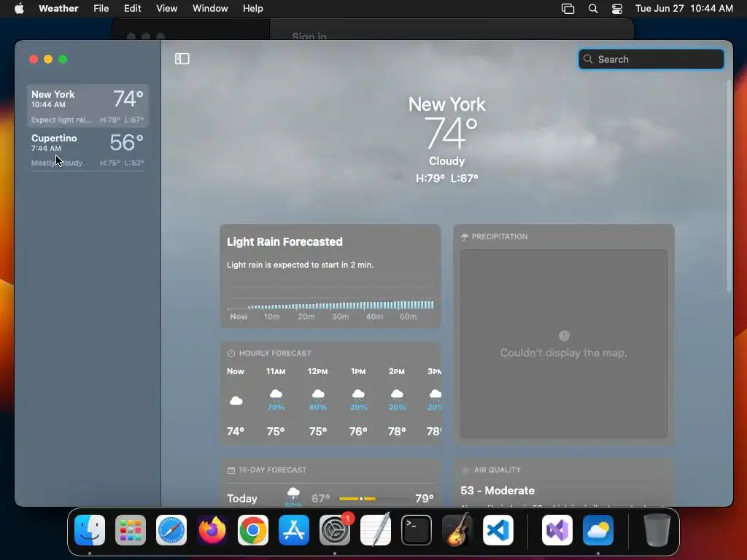Open System Settings from the Dock
The image size is (747, 560).
pos(335,530)
